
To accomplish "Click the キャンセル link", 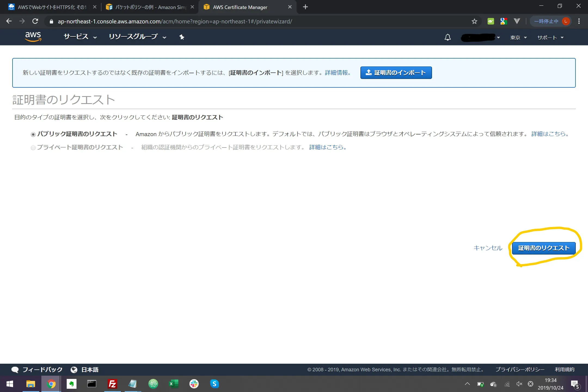I will (x=488, y=248).
